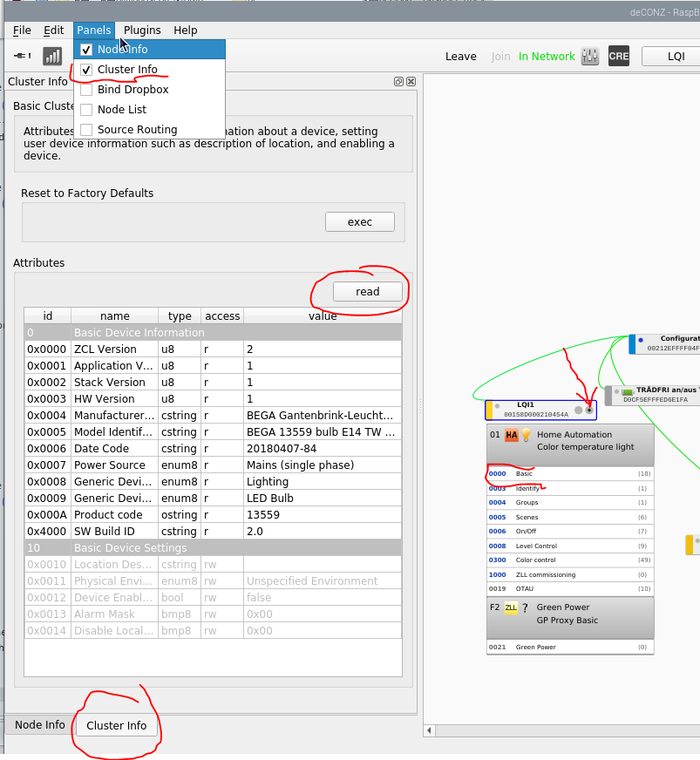
Task: Click the light bulb icon on endpoint 01
Action: click(526, 435)
